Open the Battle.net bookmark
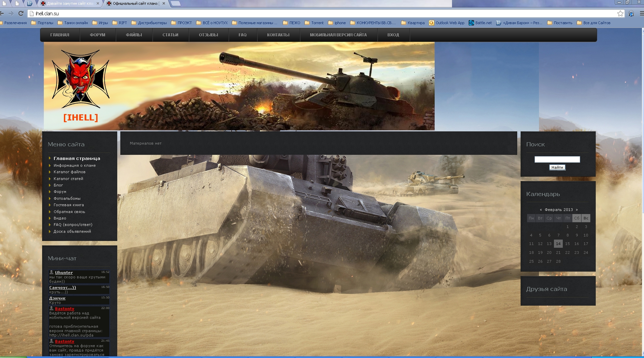Viewport: 644px width, 358px height. pos(480,23)
